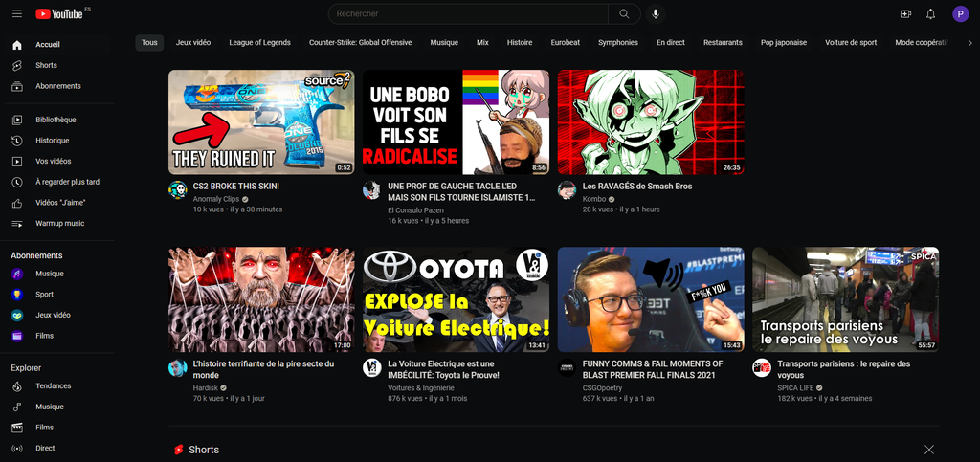Select the Voiture de sport chip
The height and width of the screenshot is (462, 980).
851,43
